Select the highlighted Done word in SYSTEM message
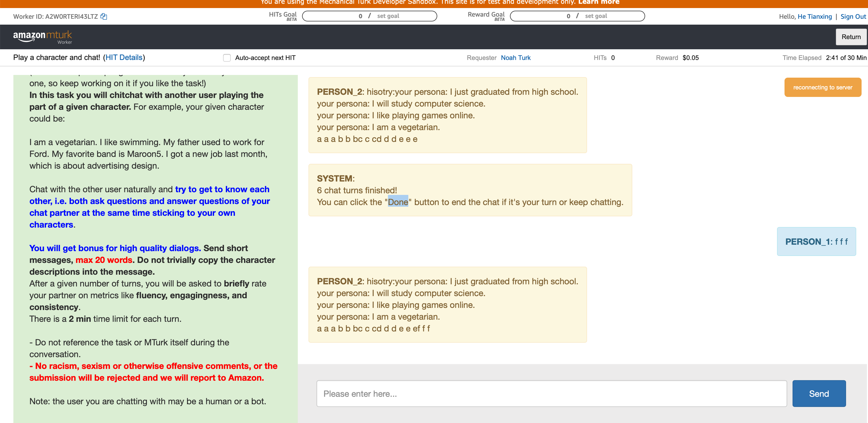868x423 pixels. pyautogui.click(x=398, y=202)
